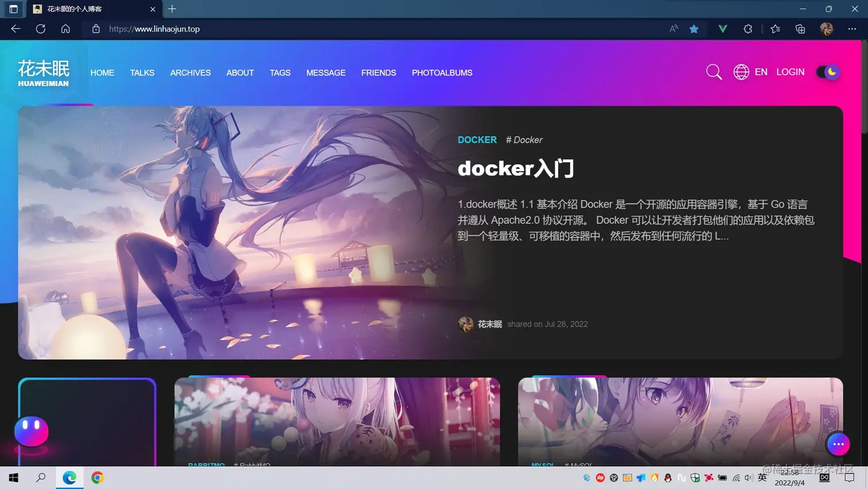Open the EN language selector
868x489 pixels.
pos(761,72)
